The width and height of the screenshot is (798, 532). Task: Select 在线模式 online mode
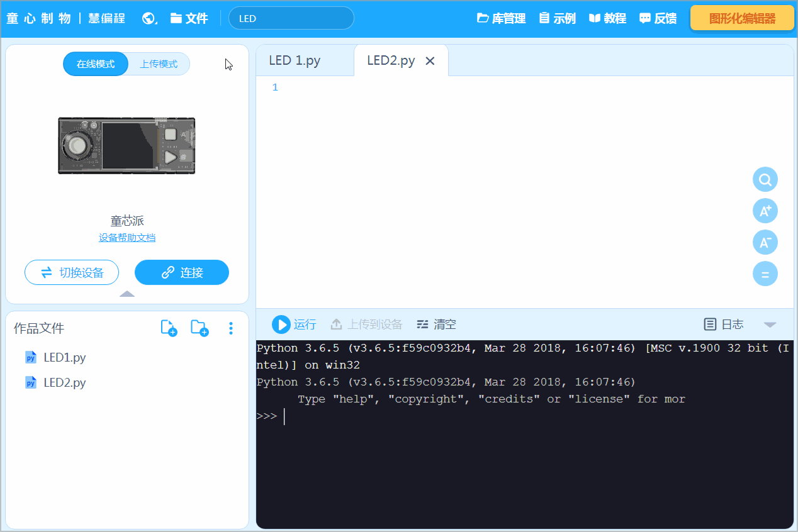click(x=96, y=64)
